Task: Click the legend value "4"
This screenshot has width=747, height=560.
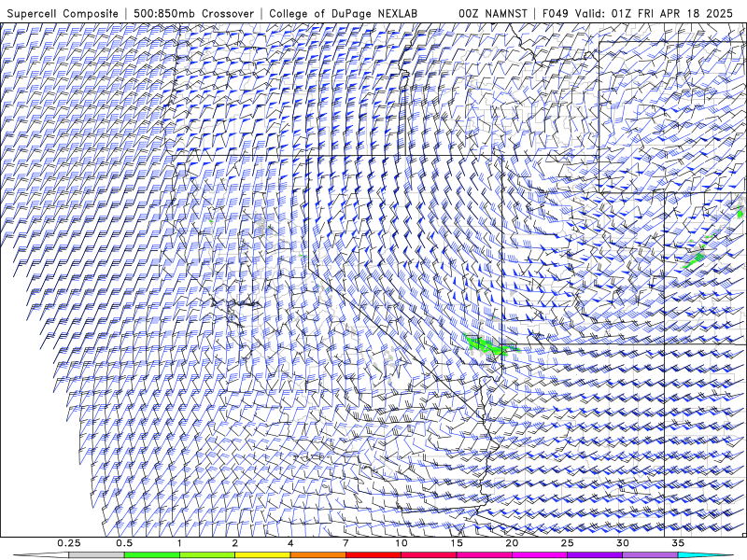Action: pos(290,543)
